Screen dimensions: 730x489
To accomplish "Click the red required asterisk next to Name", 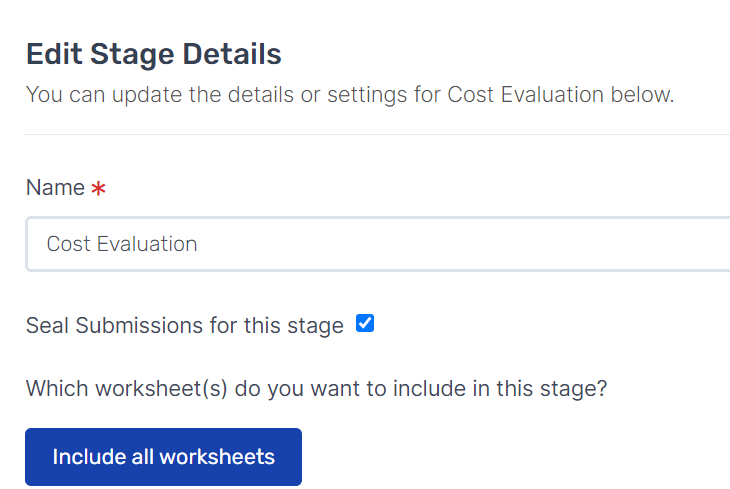I will pyautogui.click(x=98, y=189).
